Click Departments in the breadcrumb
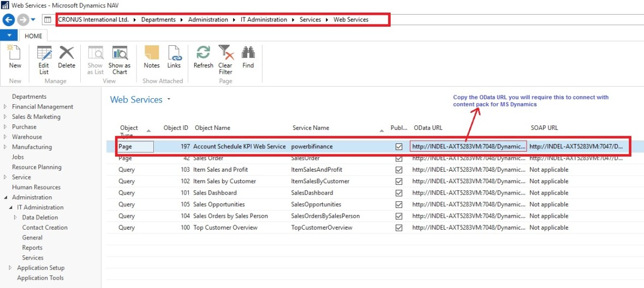 click(158, 20)
